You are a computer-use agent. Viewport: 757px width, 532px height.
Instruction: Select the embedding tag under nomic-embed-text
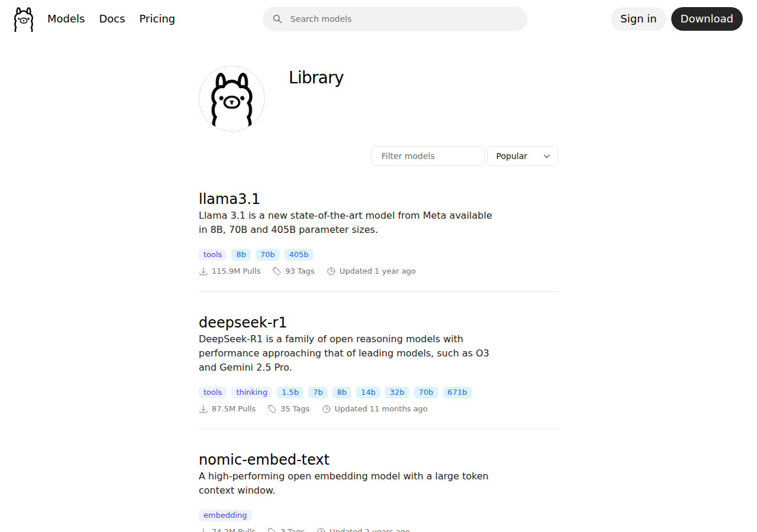click(225, 515)
